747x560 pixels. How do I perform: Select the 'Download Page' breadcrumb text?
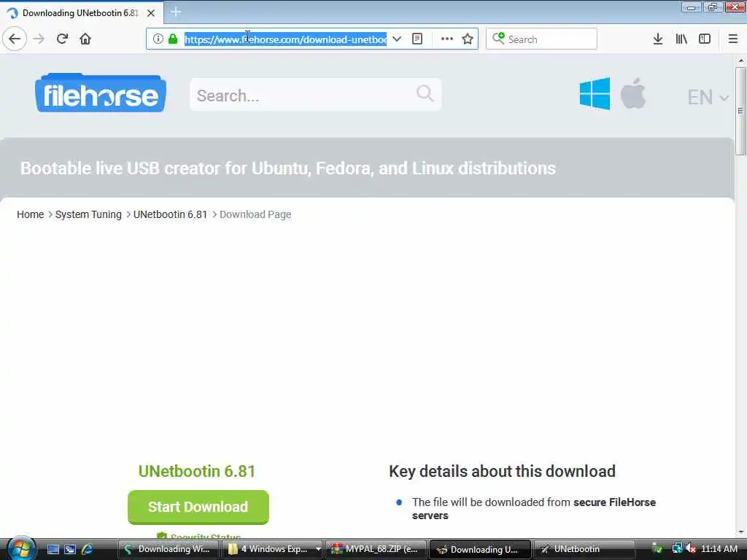[x=255, y=215]
